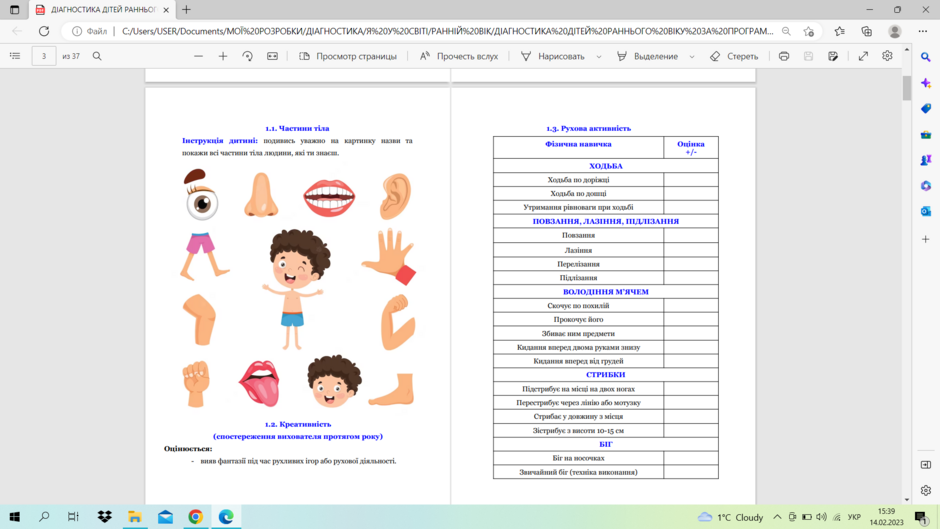Click the browser back arrow
The image size is (940, 529).
tap(17, 31)
